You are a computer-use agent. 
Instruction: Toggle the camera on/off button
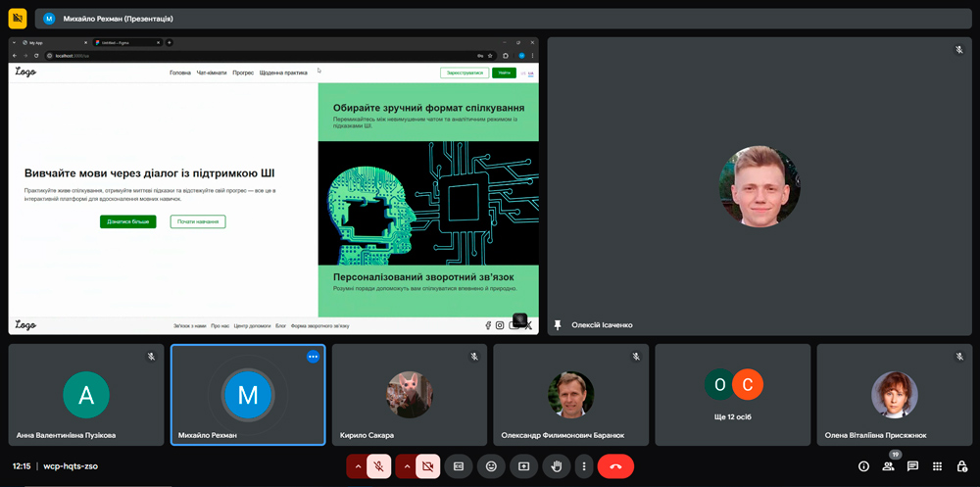pyautogui.click(x=427, y=466)
